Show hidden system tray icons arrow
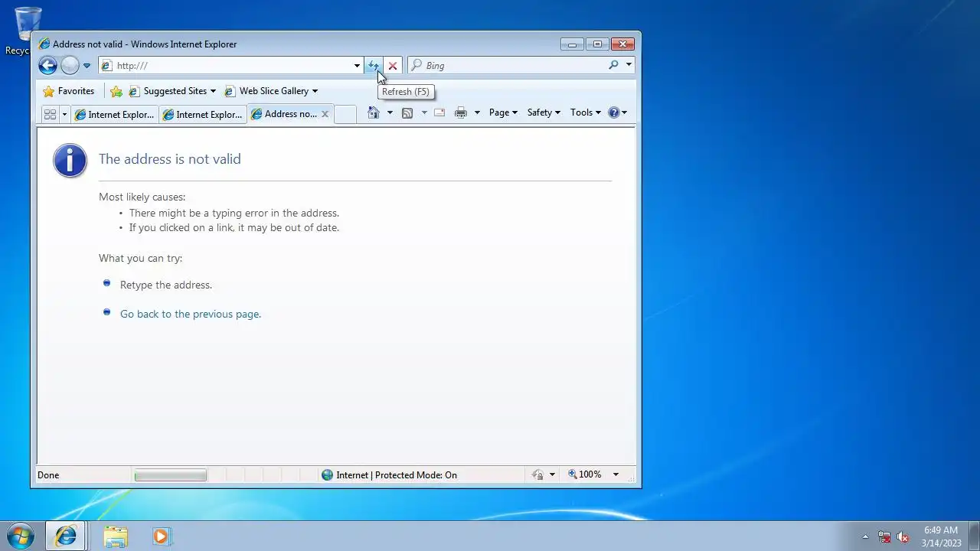Image resolution: width=980 pixels, height=551 pixels. [x=866, y=537]
